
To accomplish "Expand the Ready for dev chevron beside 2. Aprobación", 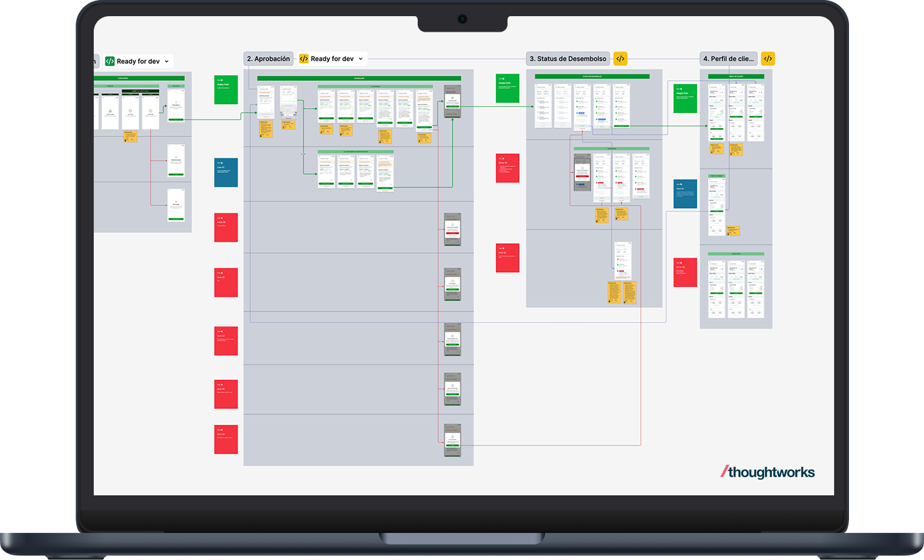I will click(361, 59).
